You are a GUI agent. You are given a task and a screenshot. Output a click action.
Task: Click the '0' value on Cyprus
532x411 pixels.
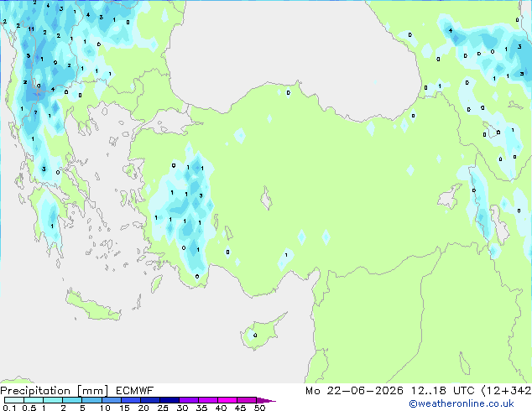255,336
